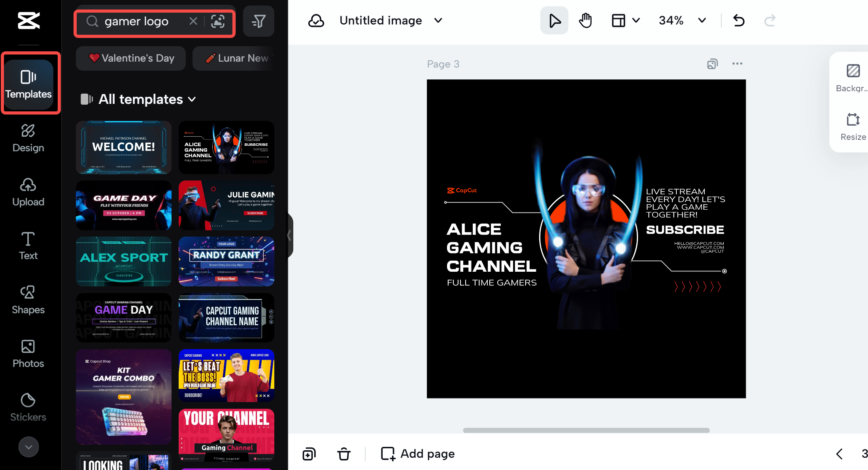Click the search-by-image camera icon
The image size is (868, 470).
pos(218,21)
